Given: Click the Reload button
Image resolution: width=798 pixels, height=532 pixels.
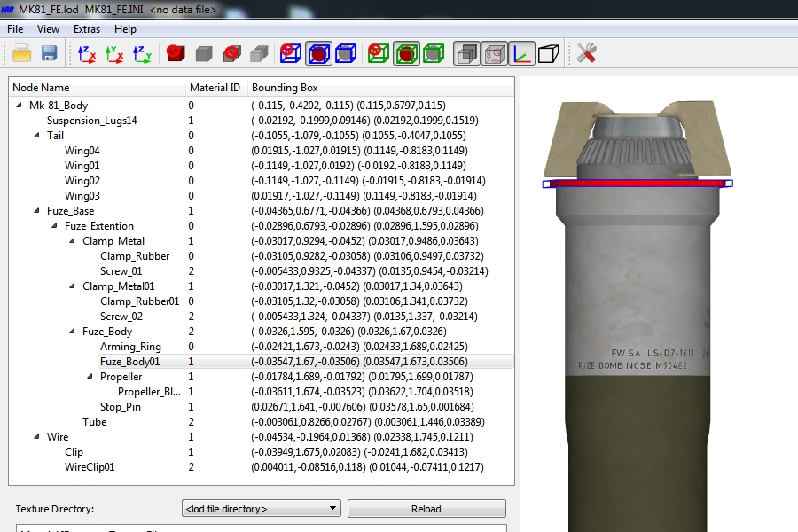Looking at the screenshot, I should pos(426,509).
